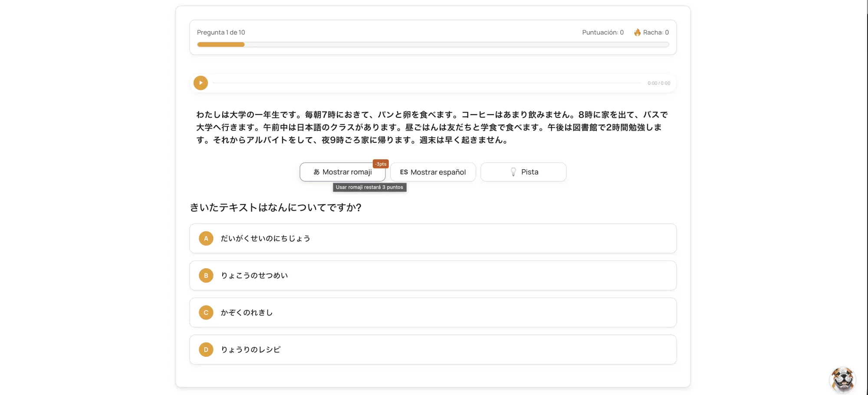Choose answer だいがくせいのにちじょう

pos(265,238)
